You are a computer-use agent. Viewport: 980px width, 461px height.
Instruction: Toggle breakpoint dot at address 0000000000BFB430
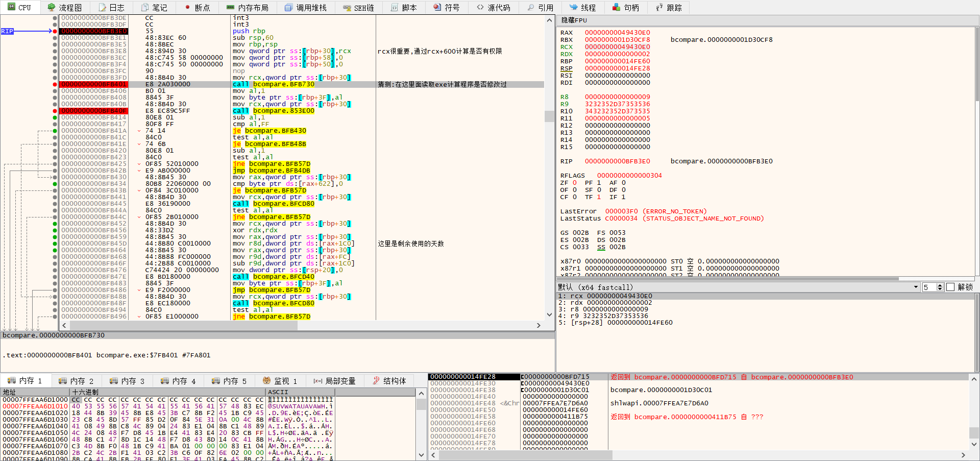(55, 177)
